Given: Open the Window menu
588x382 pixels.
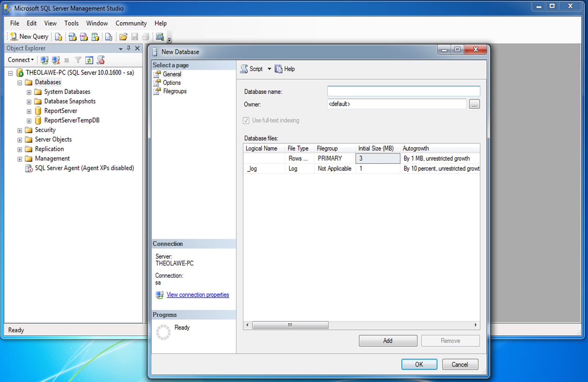Looking at the screenshot, I should [x=97, y=23].
